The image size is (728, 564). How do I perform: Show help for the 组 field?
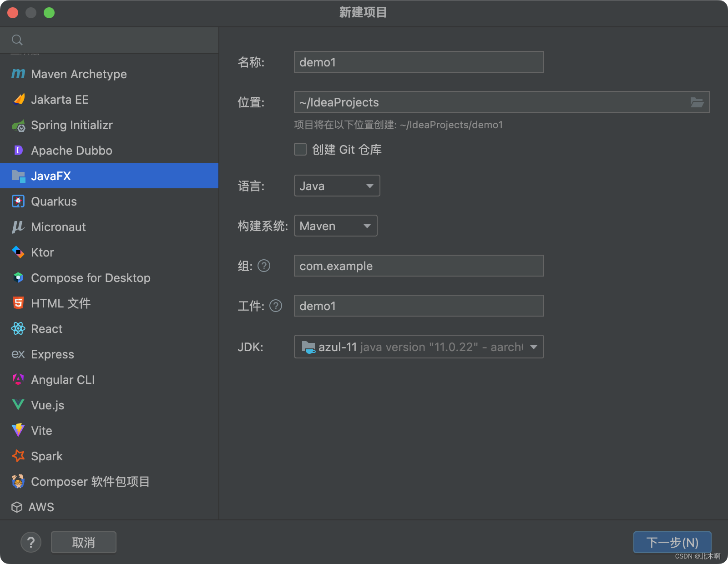point(264,266)
